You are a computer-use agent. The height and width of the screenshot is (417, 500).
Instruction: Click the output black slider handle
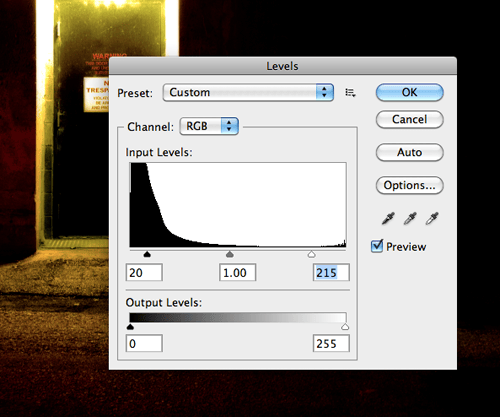pyautogui.click(x=130, y=327)
